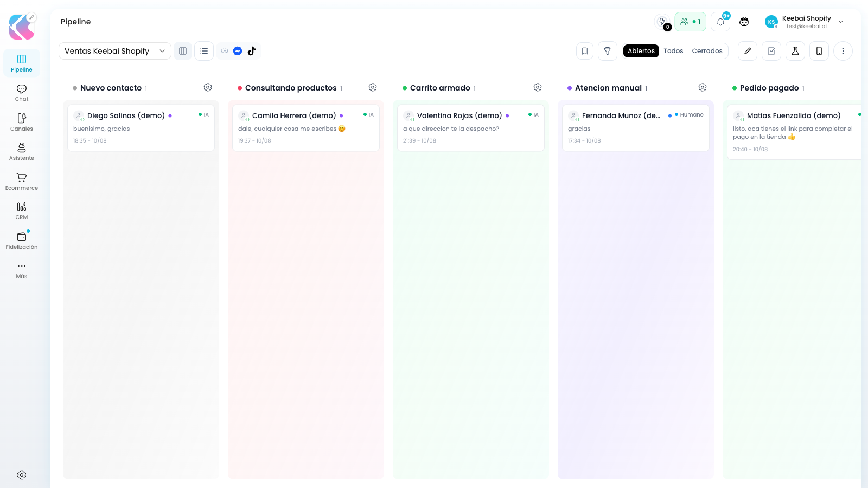This screenshot has width=868, height=488.
Task: Click the IA status on Valentina's card
Action: (533, 115)
